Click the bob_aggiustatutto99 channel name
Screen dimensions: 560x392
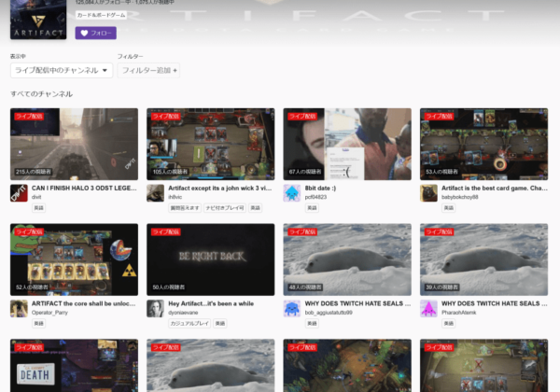point(329,313)
